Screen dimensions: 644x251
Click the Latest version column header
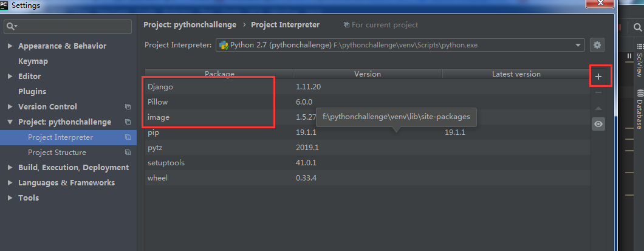516,74
